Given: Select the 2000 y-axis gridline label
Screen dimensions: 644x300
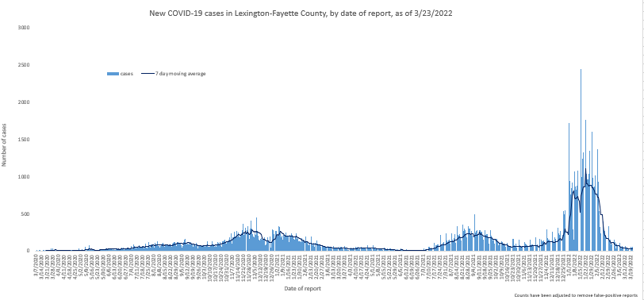Looking at the screenshot, I should [25, 102].
